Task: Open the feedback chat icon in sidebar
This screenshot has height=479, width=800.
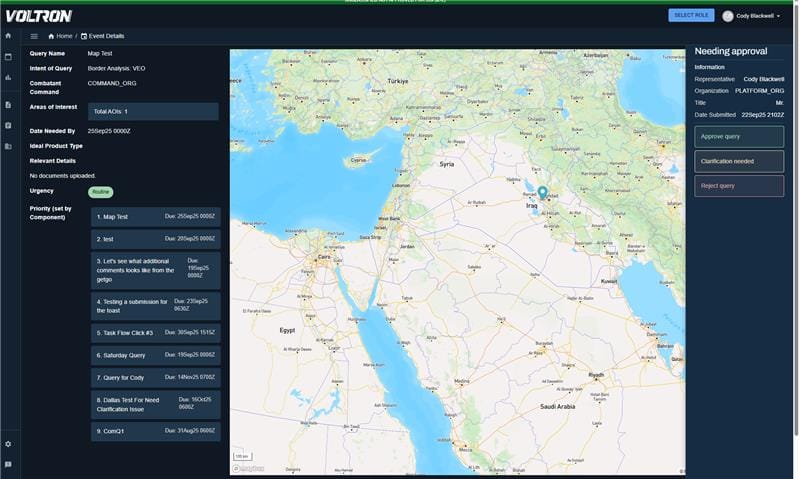Action: pos(9,464)
